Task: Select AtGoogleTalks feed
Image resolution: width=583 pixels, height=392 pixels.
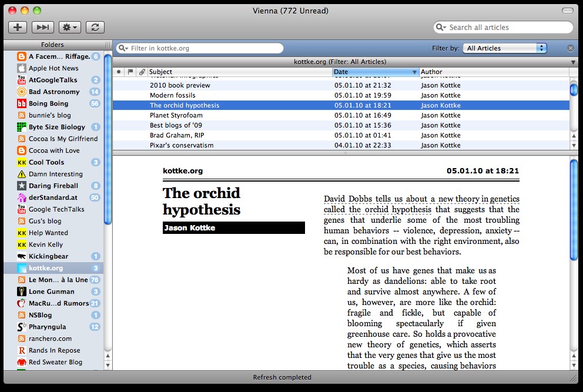Action: click(53, 80)
